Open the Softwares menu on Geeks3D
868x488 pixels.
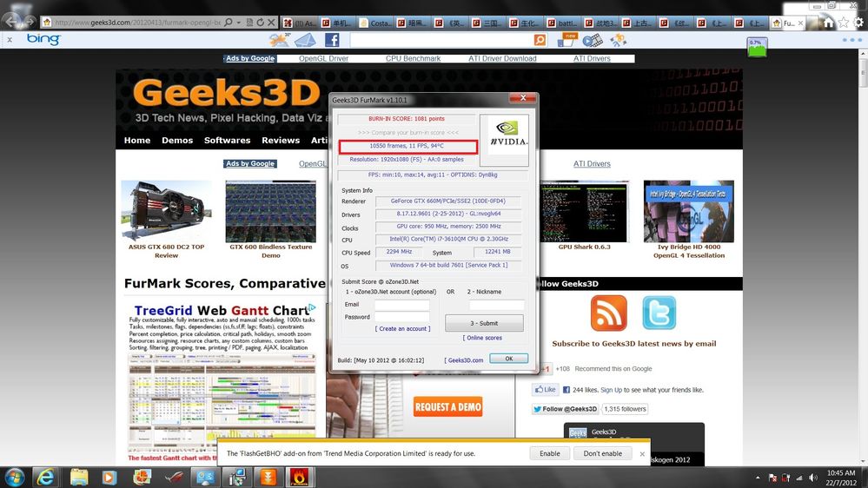click(x=227, y=141)
